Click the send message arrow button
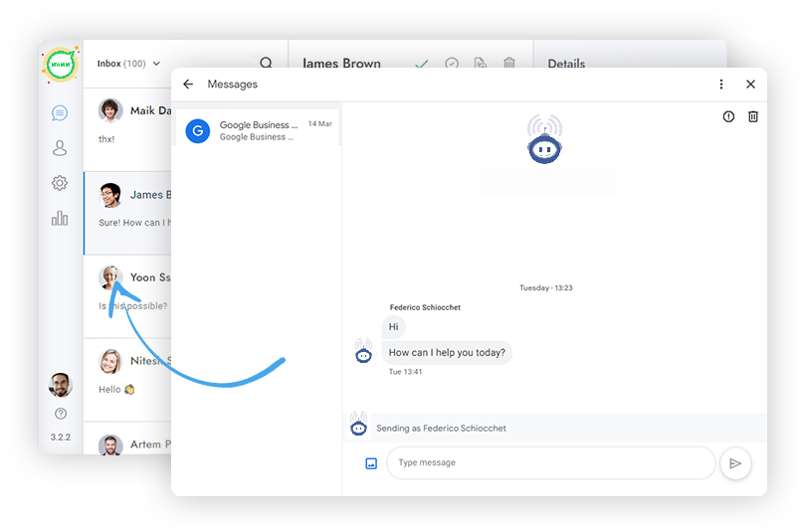 pos(735,463)
